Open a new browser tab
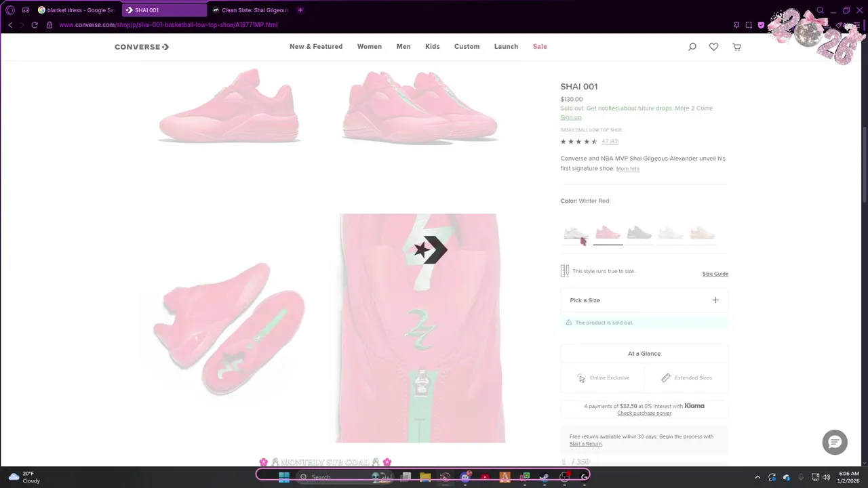This screenshot has width=868, height=488. click(x=300, y=10)
